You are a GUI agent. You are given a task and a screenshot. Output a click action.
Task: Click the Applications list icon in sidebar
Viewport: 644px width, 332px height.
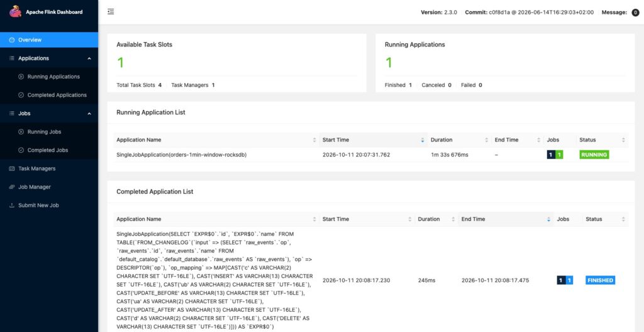tap(11, 58)
